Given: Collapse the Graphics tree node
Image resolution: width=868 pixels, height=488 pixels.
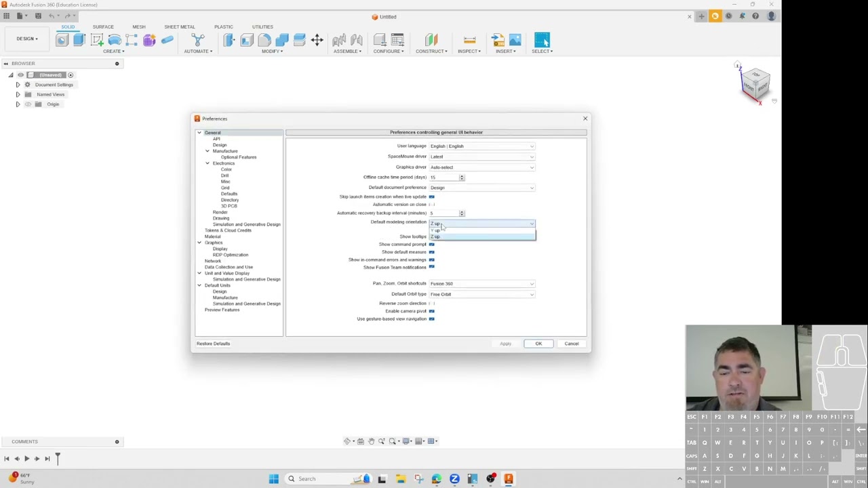Looking at the screenshot, I should (x=199, y=243).
